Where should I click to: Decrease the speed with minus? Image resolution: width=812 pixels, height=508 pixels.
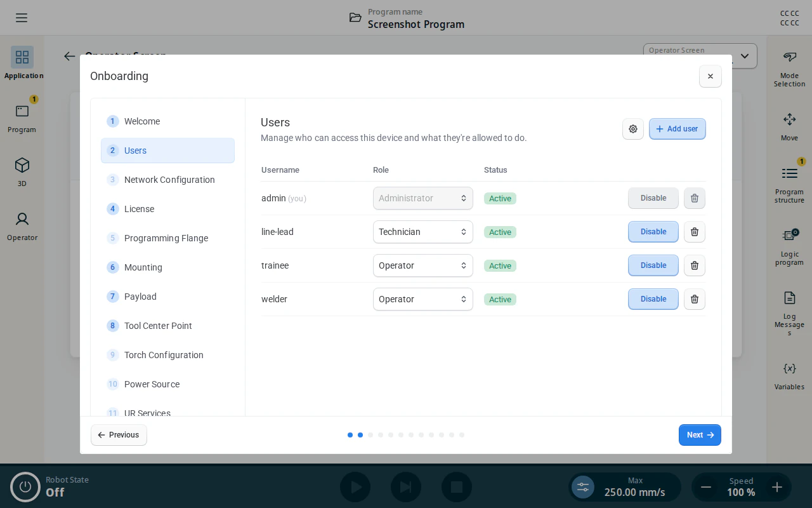click(x=706, y=487)
